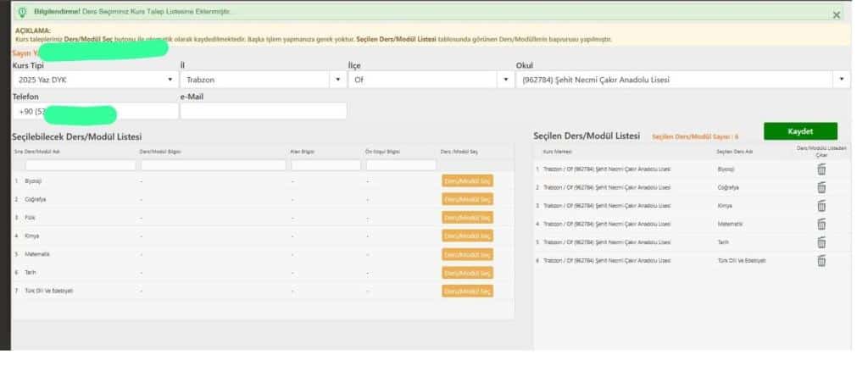The height and width of the screenshot is (366, 868).
Task: Click Ders/Modül Seç for Türk Dili Ve Edebiyatı
Action: [x=467, y=291]
